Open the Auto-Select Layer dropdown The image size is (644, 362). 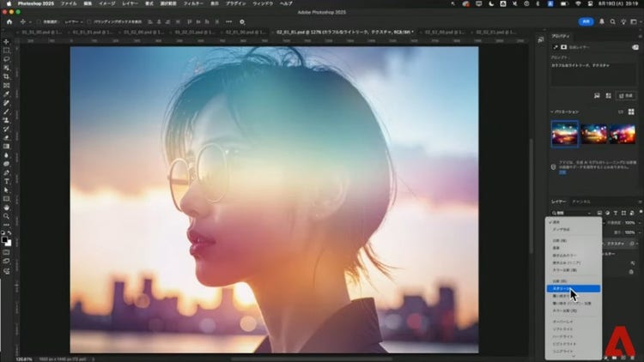point(73,21)
